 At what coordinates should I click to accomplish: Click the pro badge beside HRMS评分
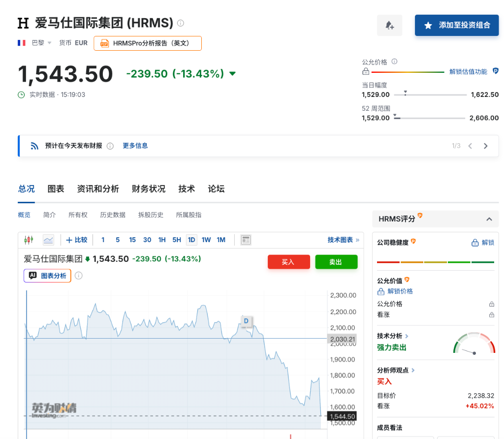[x=420, y=216]
